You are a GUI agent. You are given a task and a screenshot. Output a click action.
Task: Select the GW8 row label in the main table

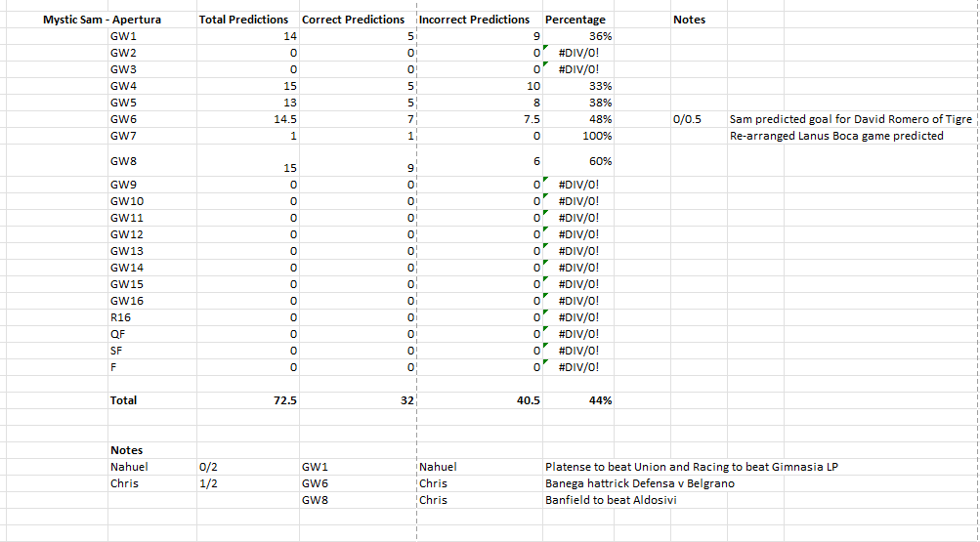tap(123, 161)
